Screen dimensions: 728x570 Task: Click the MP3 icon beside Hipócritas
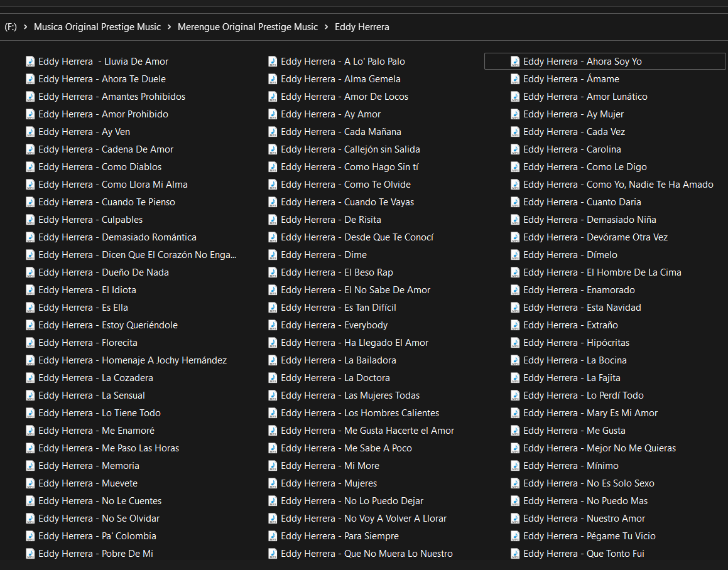515,343
